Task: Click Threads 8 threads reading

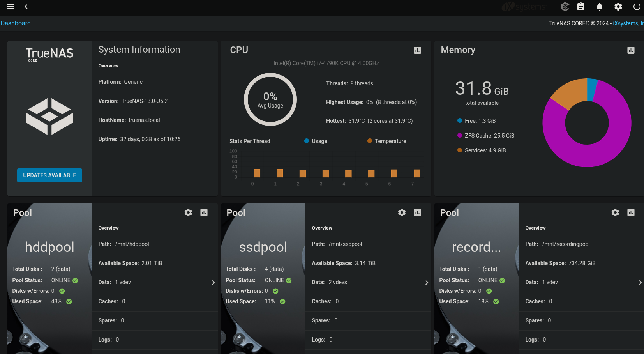Action: tap(349, 83)
